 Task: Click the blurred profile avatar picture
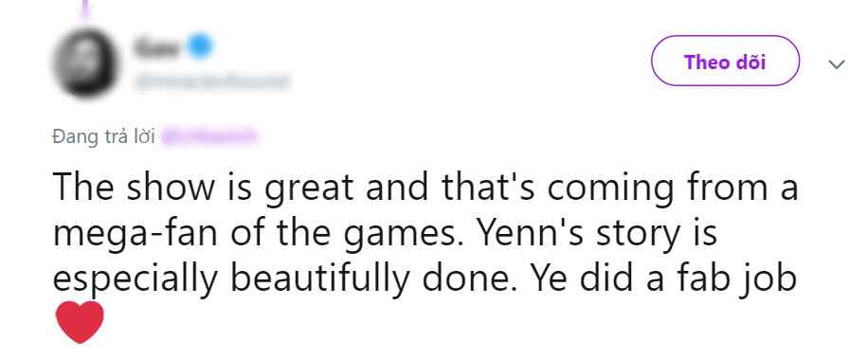pyautogui.click(x=84, y=63)
